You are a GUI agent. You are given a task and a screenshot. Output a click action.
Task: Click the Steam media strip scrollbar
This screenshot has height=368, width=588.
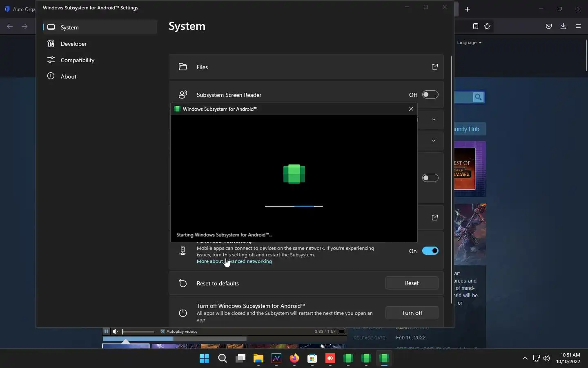coord(175,339)
